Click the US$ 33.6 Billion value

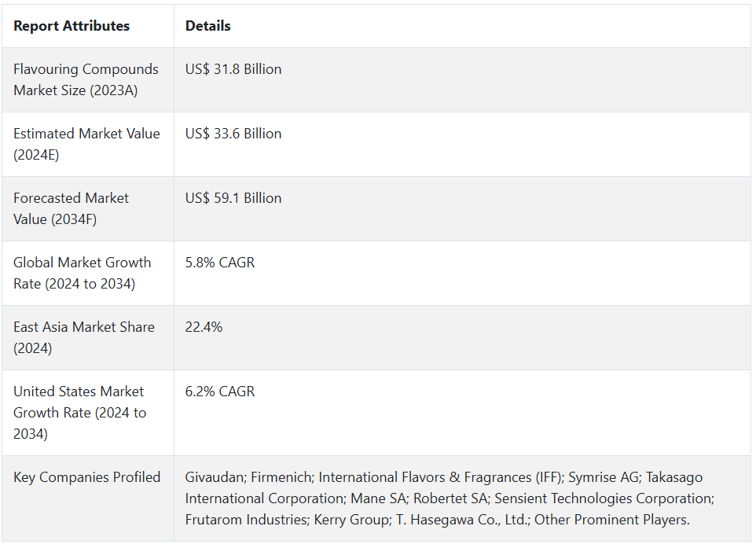(x=233, y=134)
